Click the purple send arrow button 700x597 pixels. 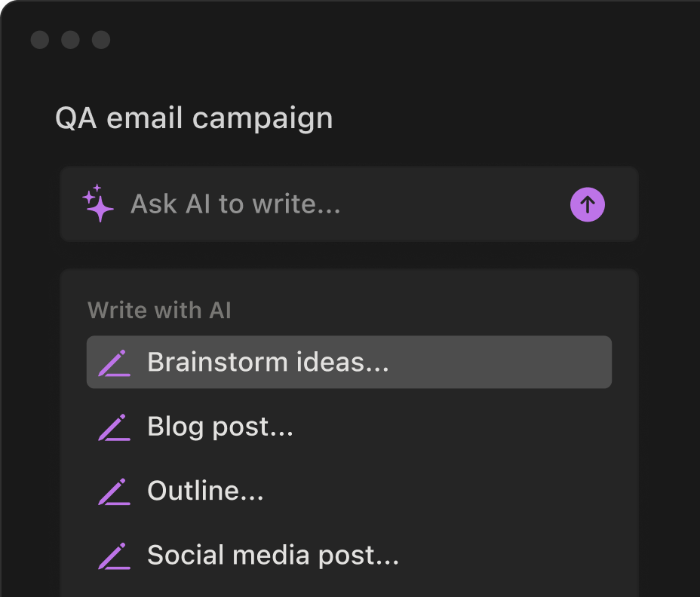pos(588,204)
